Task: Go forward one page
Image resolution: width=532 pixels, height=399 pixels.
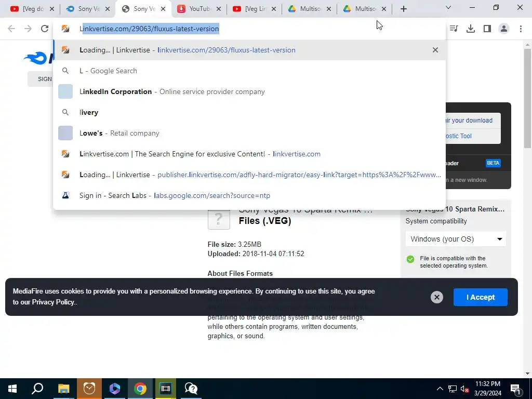Action: coord(28,29)
